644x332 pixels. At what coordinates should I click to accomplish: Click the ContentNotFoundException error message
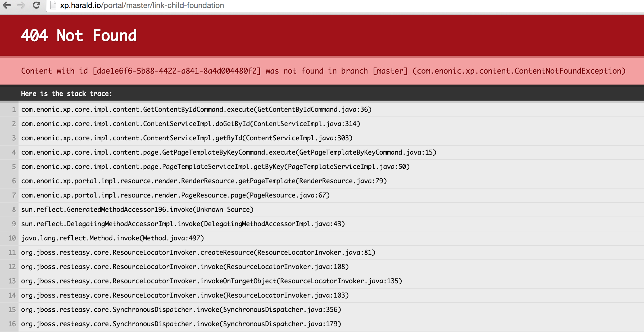[323, 71]
